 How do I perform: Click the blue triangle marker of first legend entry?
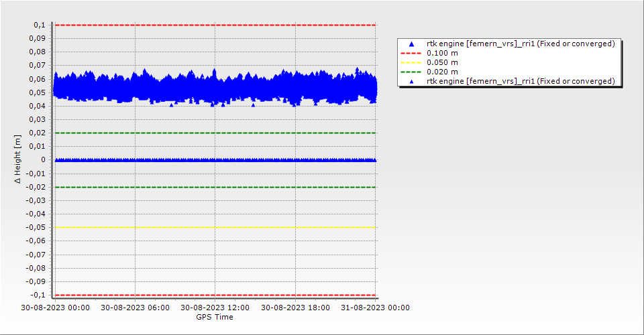pyautogui.click(x=412, y=44)
